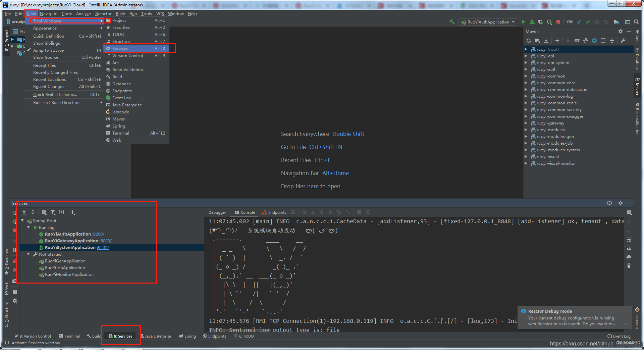644x350 pixels.
Task: Toggle Maven Offline Mode icon
Action: coord(586,41)
